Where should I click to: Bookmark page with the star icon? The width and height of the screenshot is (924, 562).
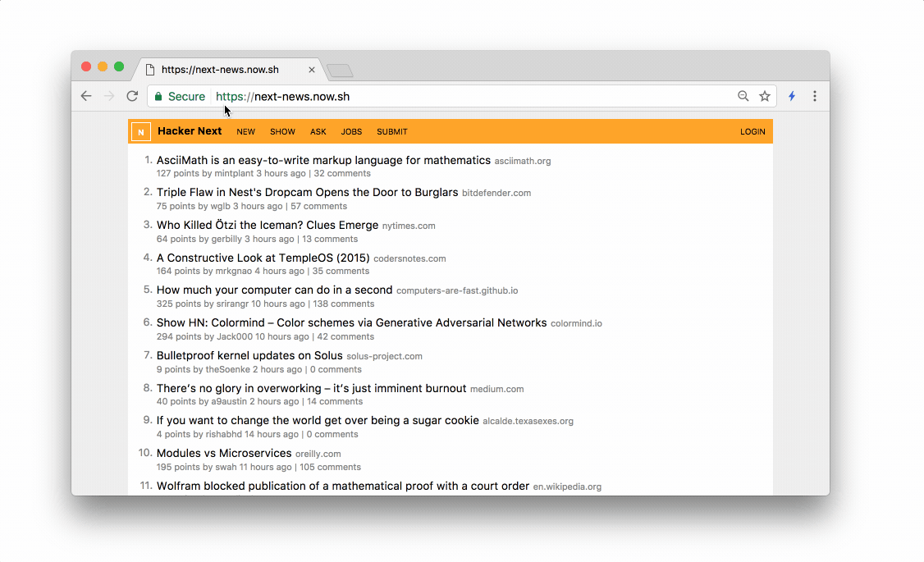tap(765, 96)
